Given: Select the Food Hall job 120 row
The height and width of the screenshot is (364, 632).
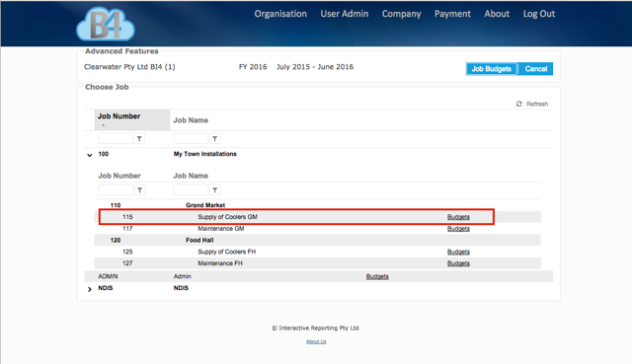Looking at the screenshot, I should click(x=318, y=241).
